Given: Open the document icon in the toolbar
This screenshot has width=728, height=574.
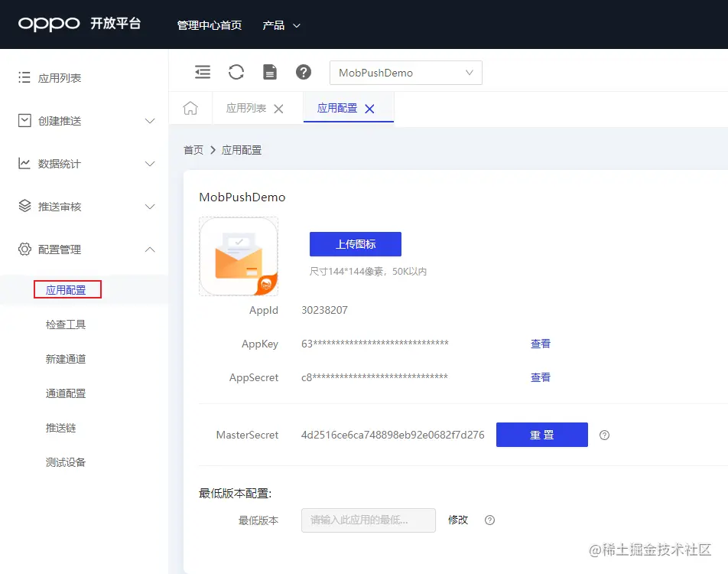Looking at the screenshot, I should [269, 72].
